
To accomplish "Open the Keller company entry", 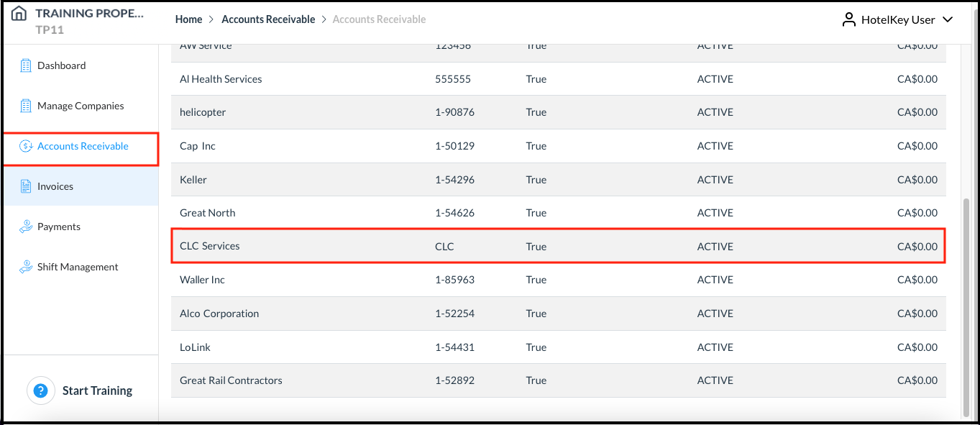I will coord(431,179).
